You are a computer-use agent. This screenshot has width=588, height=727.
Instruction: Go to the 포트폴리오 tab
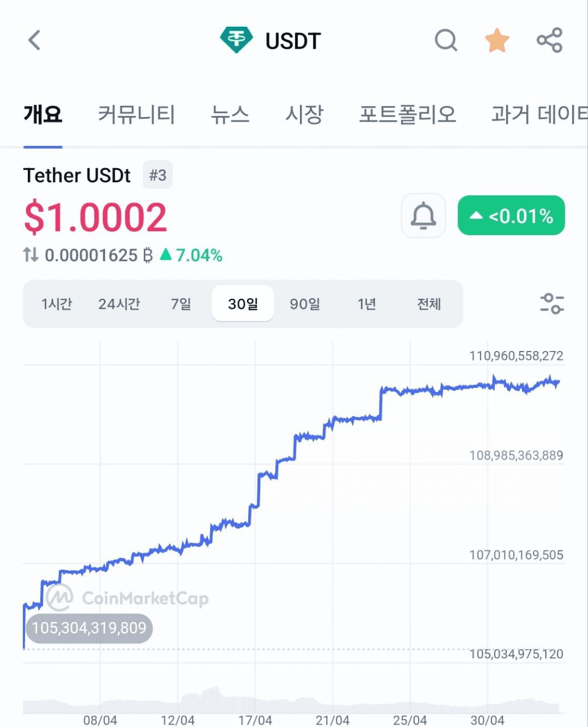407,114
